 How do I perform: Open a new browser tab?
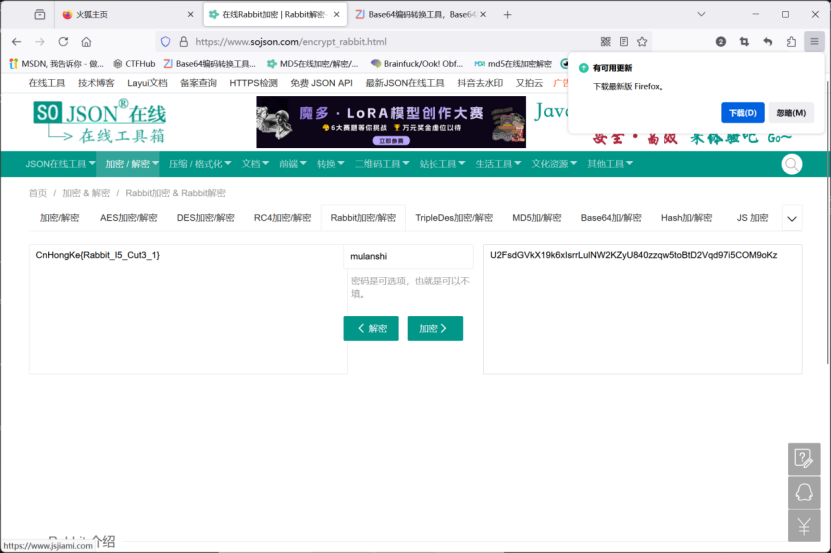coord(507,15)
